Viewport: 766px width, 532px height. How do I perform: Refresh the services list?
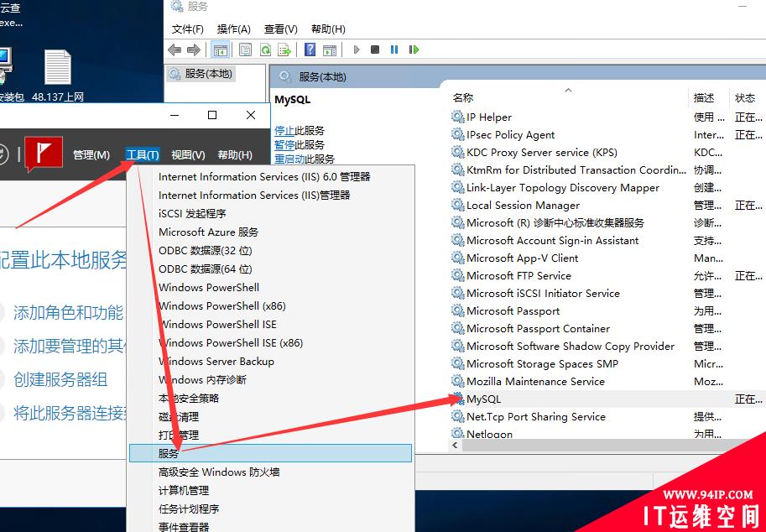click(265, 50)
